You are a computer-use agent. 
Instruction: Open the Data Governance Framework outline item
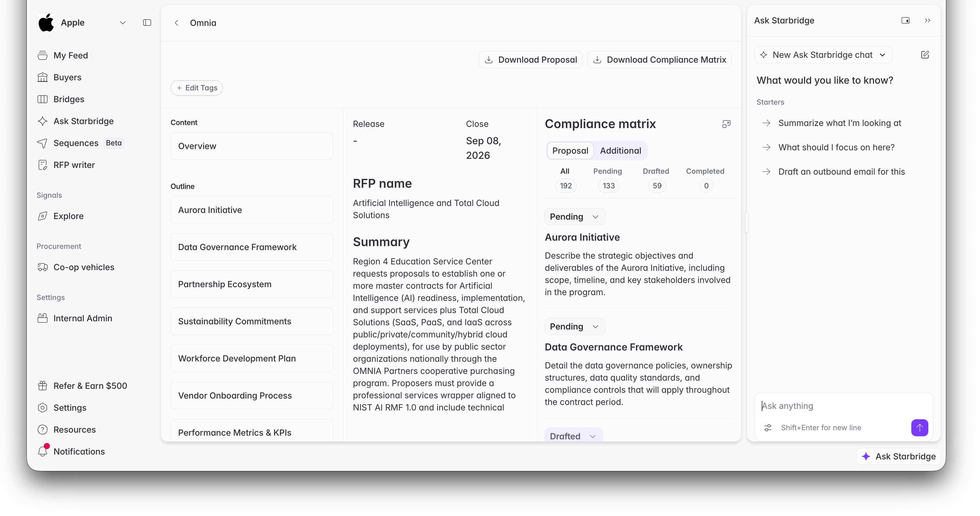(x=252, y=247)
